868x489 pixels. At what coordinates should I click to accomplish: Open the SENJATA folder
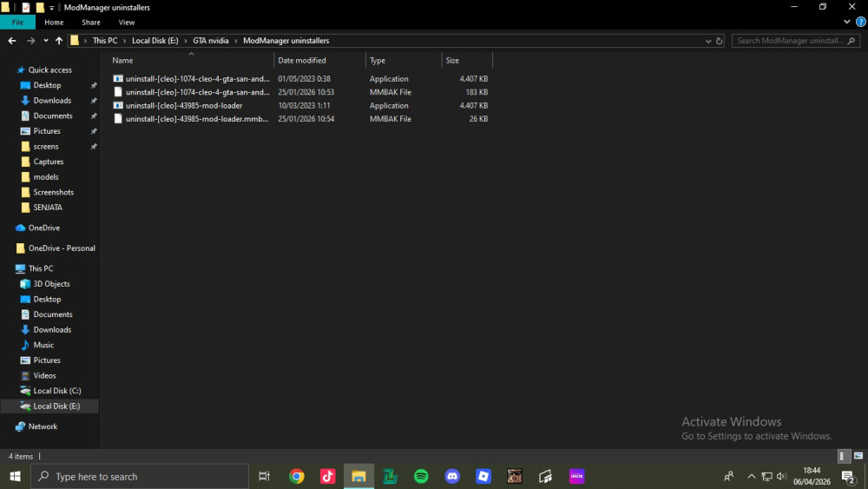click(48, 207)
